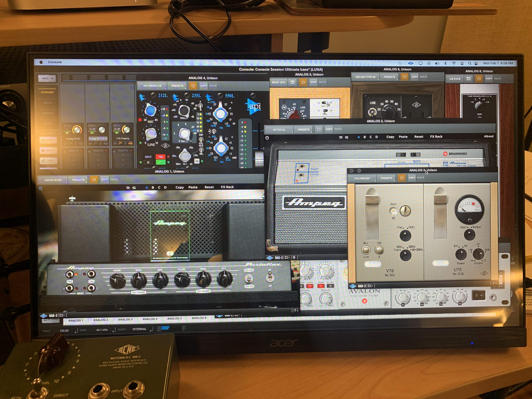Click the MENU button in the Console
532x399 pixels.
click(x=47, y=78)
